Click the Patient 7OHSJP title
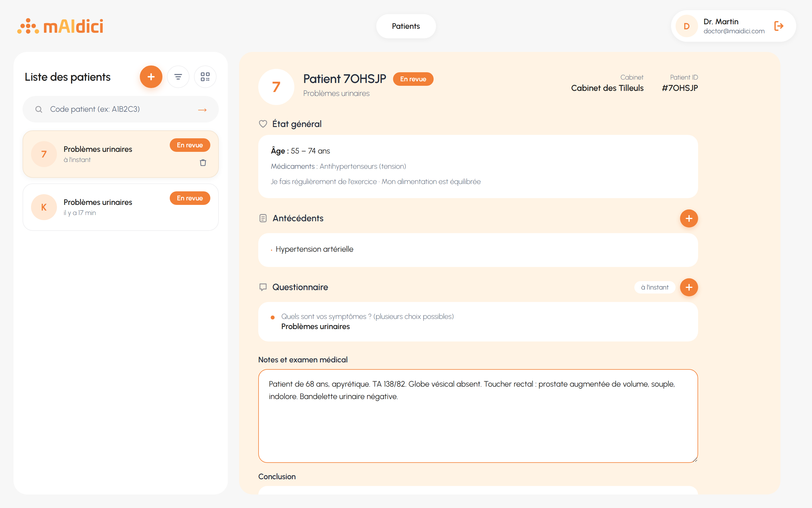This screenshot has height=508, width=812. click(345, 79)
